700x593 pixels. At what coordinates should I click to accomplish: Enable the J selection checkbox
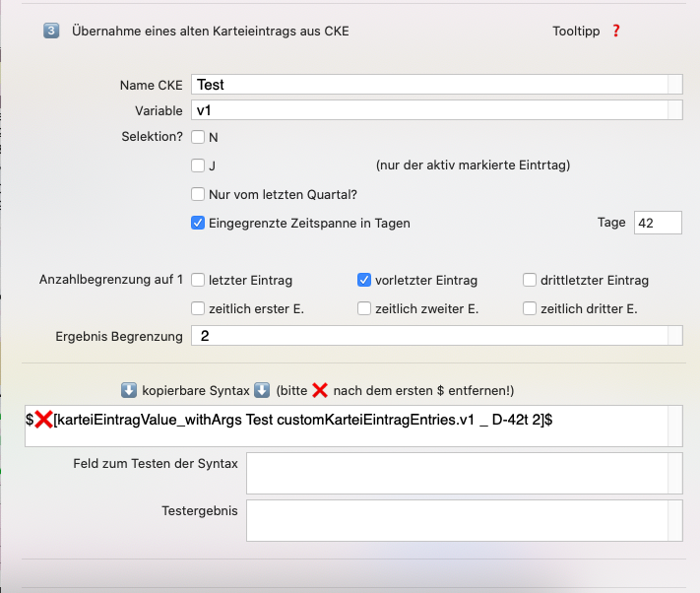pos(198,165)
